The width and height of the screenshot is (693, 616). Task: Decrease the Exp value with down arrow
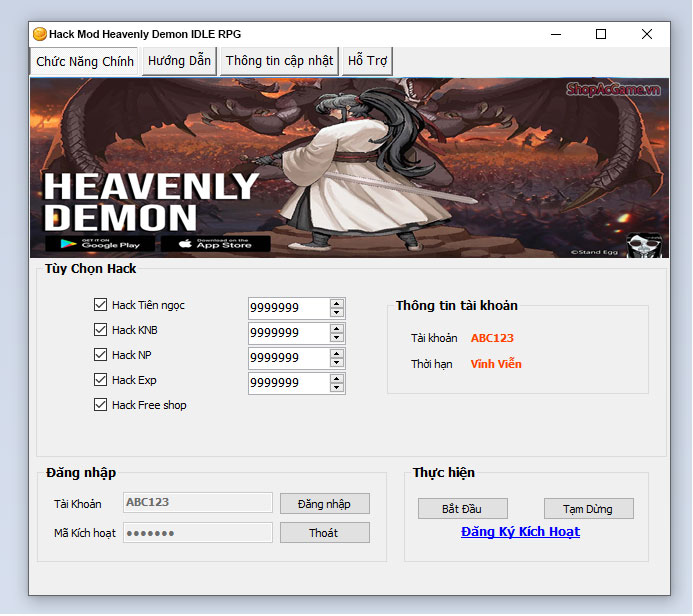337,388
